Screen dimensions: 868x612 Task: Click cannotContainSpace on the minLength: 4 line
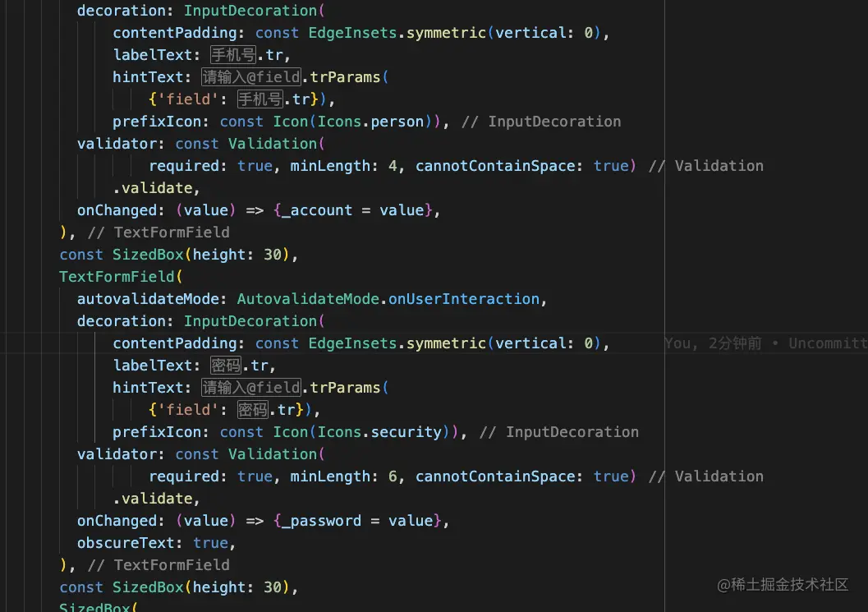[495, 166]
